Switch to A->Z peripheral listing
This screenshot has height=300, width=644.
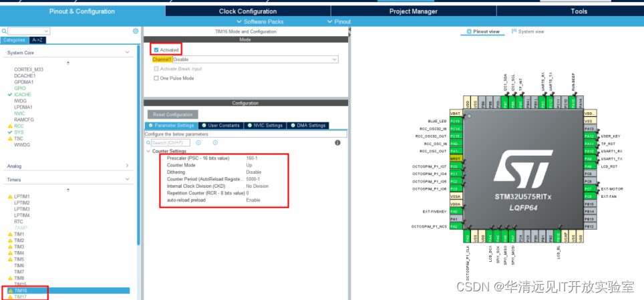(37, 40)
